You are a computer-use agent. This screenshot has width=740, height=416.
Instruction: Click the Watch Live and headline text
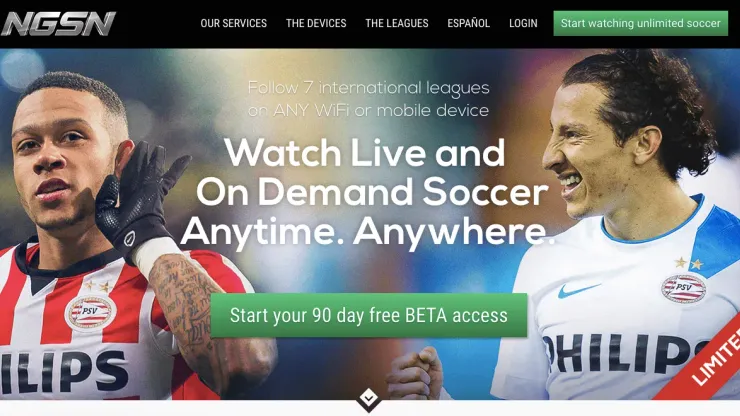365,153
